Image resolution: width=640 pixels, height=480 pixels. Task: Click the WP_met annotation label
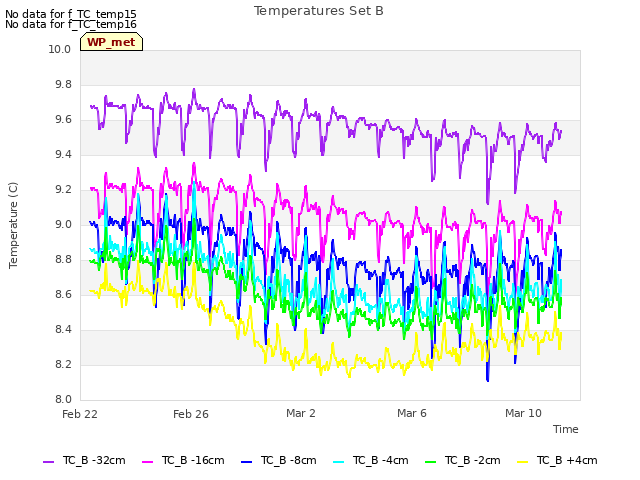(x=111, y=42)
